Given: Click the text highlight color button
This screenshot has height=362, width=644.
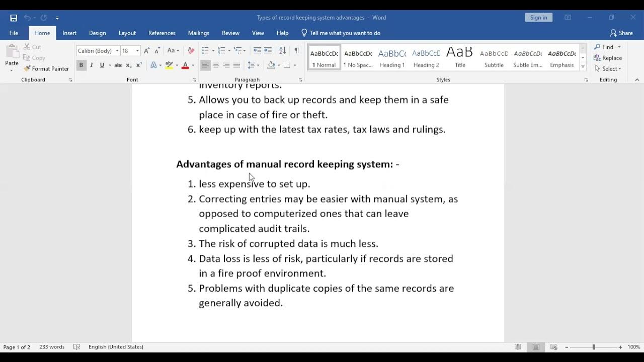Looking at the screenshot, I should [x=169, y=65].
